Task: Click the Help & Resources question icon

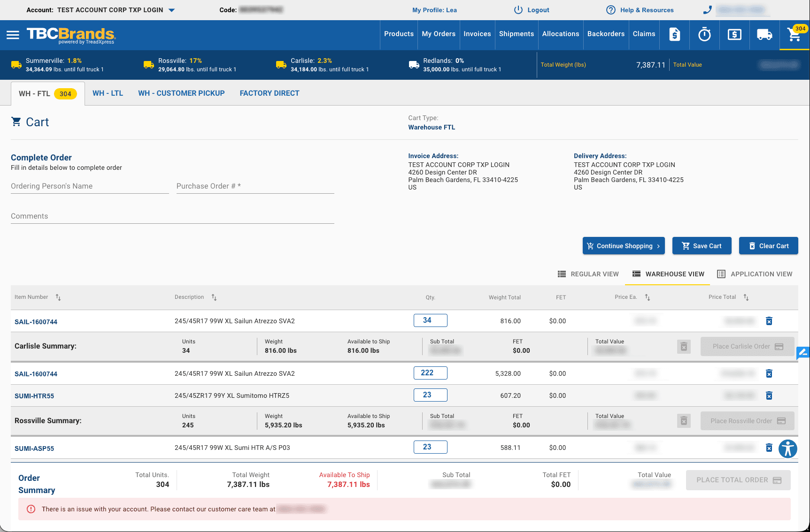Action: point(610,10)
